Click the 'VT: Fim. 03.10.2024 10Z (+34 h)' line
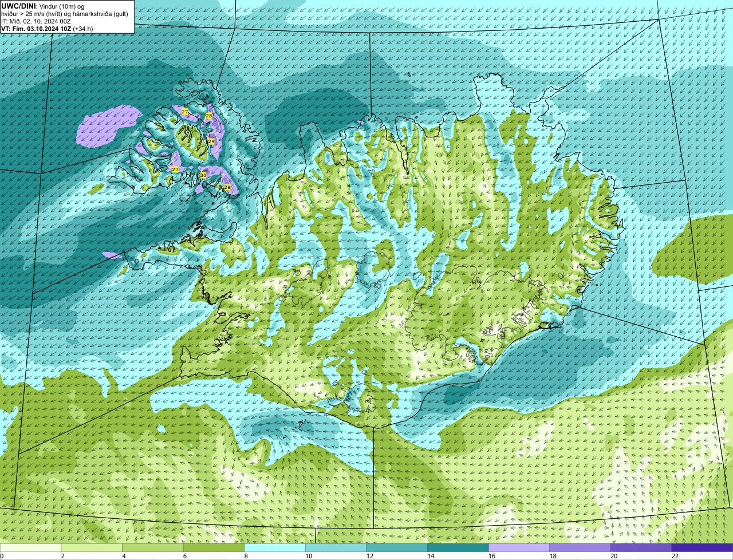 tap(47, 28)
